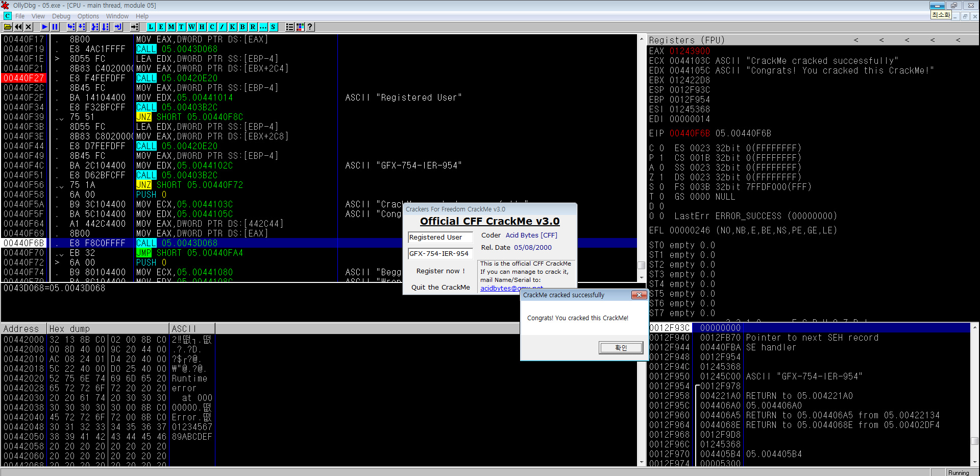980x476 pixels.
Task: Show Run trace via the dots button
Action: click(x=263, y=27)
